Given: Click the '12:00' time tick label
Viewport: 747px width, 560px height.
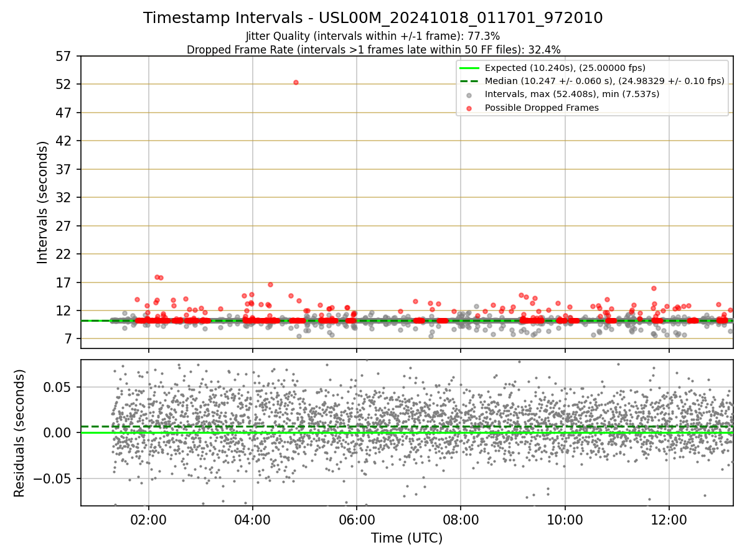Looking at the screenshot, I should point(669,520).
